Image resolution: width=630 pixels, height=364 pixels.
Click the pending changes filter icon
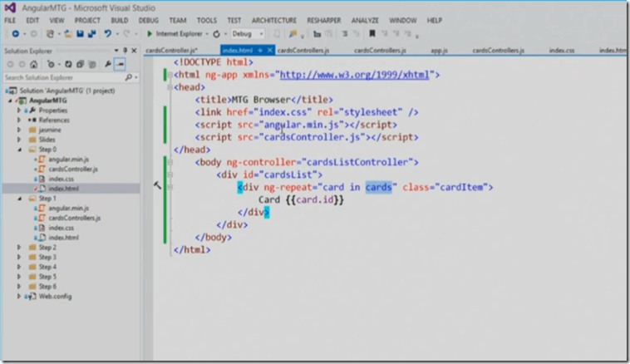coord(51,64)
